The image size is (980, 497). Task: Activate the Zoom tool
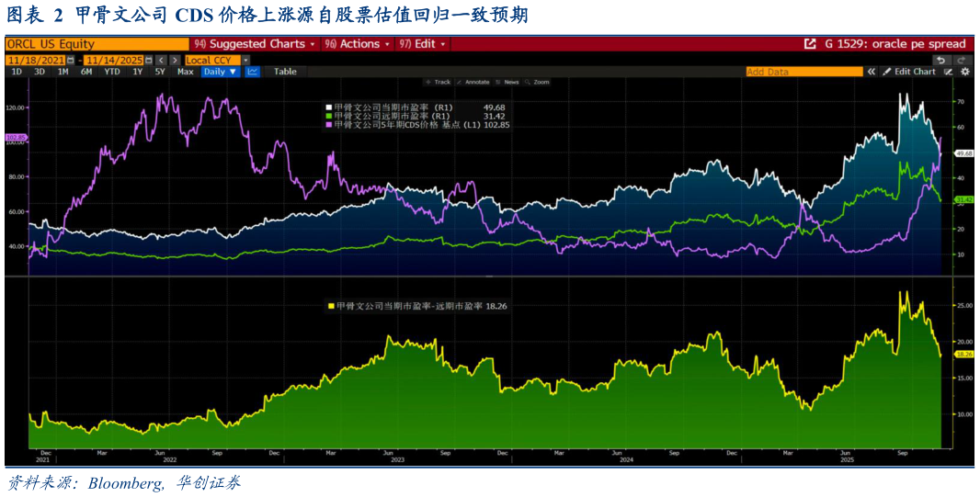pyautogui.click(x=537, y=82)
